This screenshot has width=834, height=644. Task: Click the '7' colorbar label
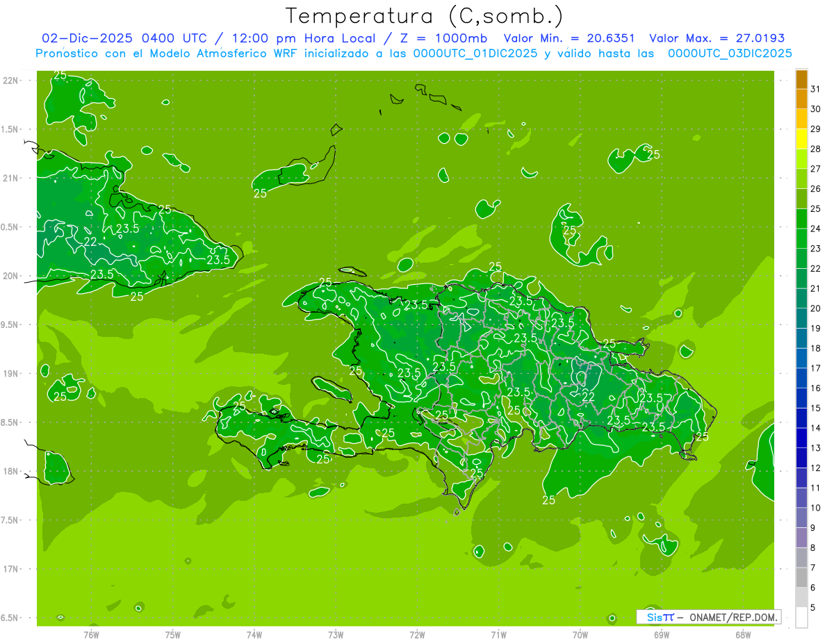tap(813, 568)
